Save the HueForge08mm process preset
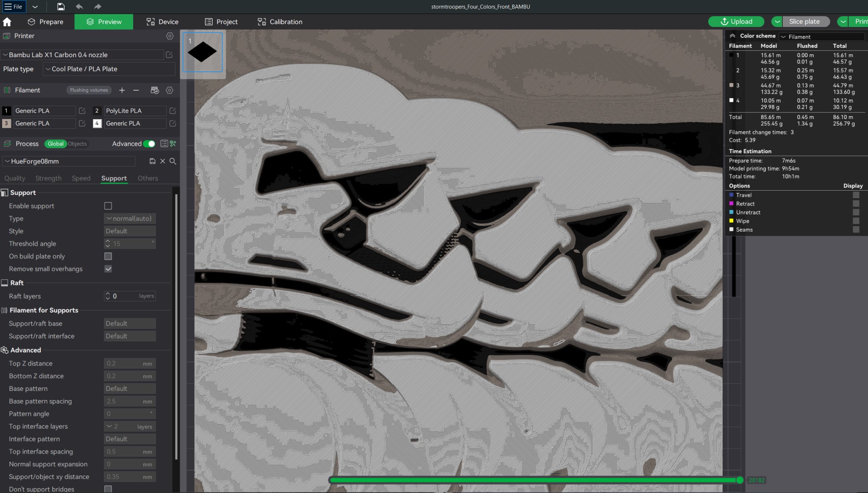This screenshot has height=493, width=868. click(x=152, y=161)
